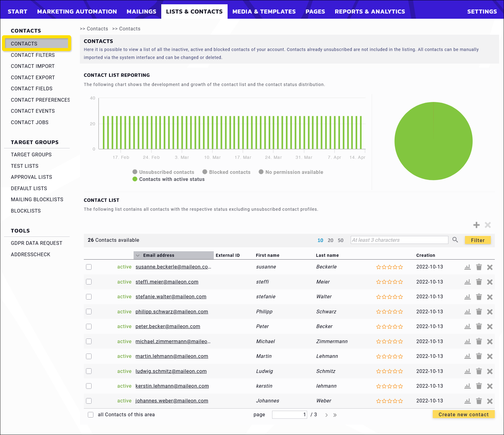The width and height of the screenshot is (504, 435).
Task: Click the page number input field
Action: [289, 415]
